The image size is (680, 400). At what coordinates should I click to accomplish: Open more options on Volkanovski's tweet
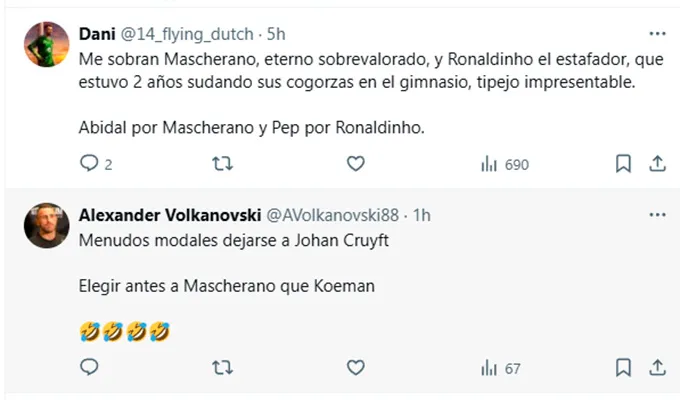point(656,215)
